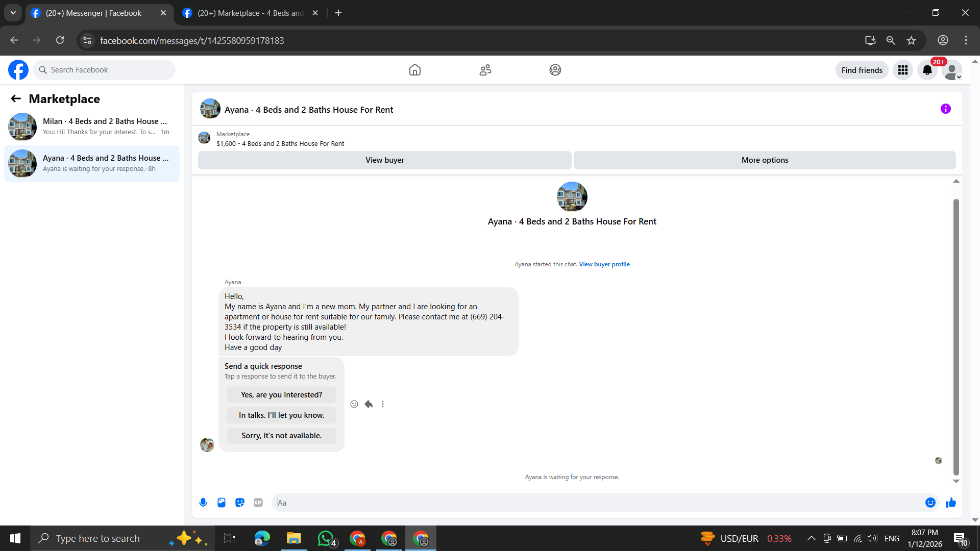Screen dimensions: 980x551
Task: Send quick response "Sorry, it's not available."
Action: point(281,436)
